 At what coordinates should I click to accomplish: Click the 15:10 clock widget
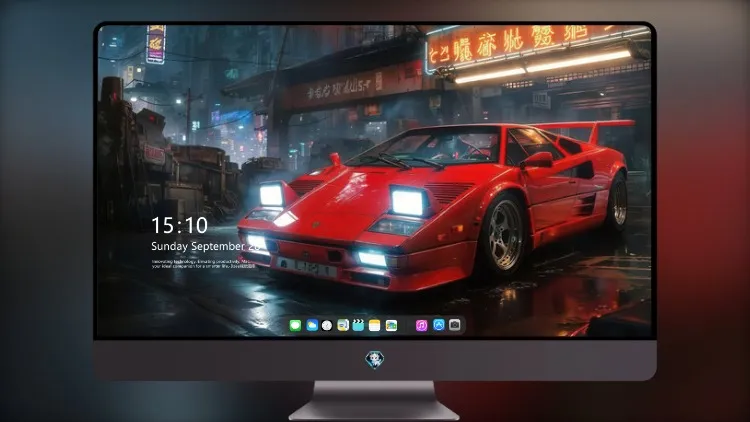click(179, 225)
